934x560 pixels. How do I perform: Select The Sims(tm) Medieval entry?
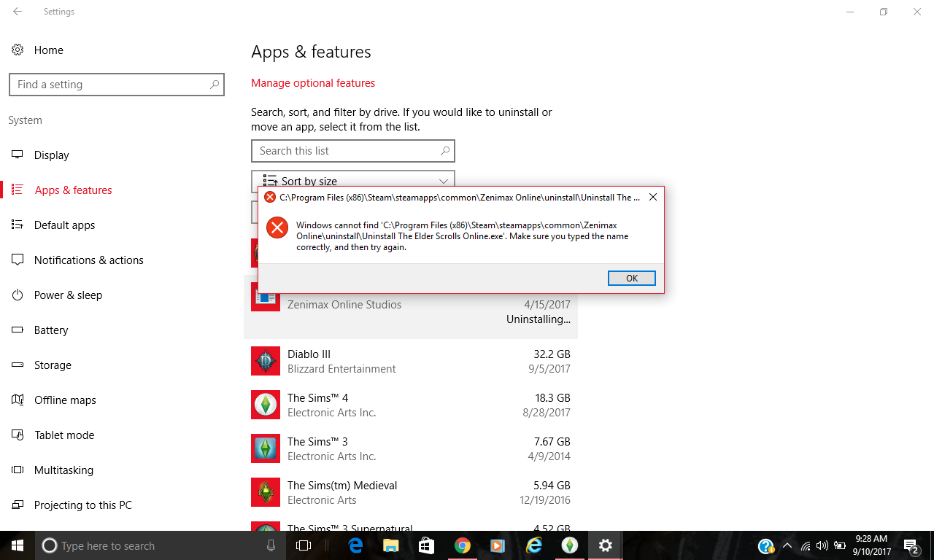pyautogui.click(x=411, y=492)
